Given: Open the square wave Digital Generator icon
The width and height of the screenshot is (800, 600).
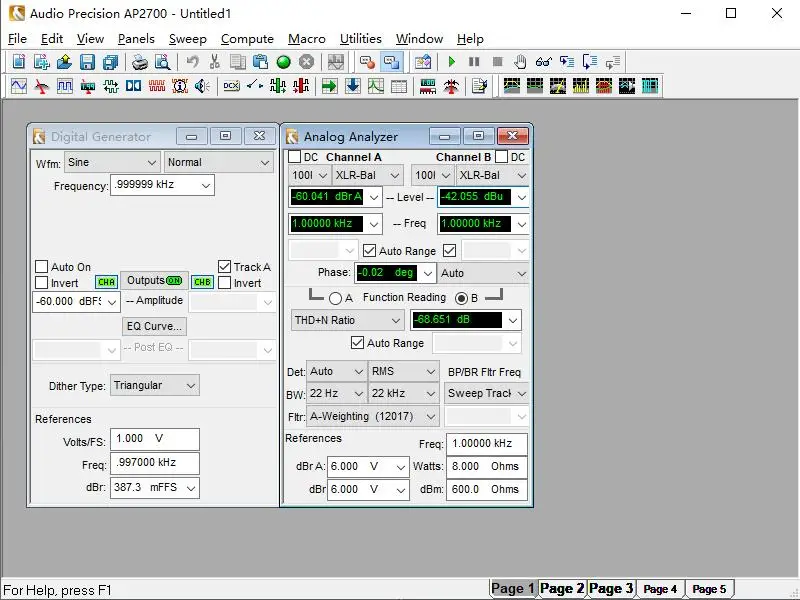Looking at the screenshot, I should click(65, 86).
